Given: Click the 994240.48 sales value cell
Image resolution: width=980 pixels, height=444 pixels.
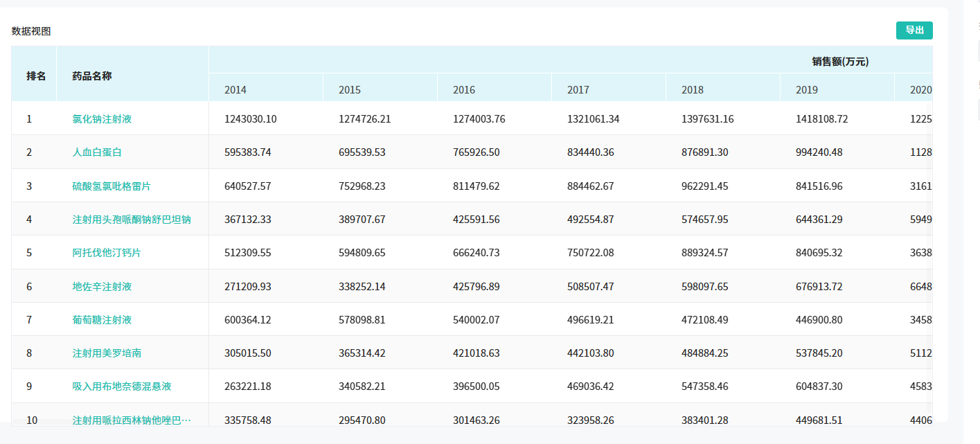Looking at the screenshot, I should [x=819, y=152].
